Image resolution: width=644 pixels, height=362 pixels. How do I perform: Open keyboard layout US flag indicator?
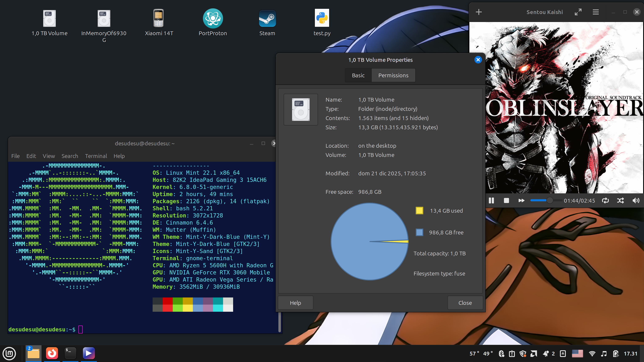click(x=577, y=353)
